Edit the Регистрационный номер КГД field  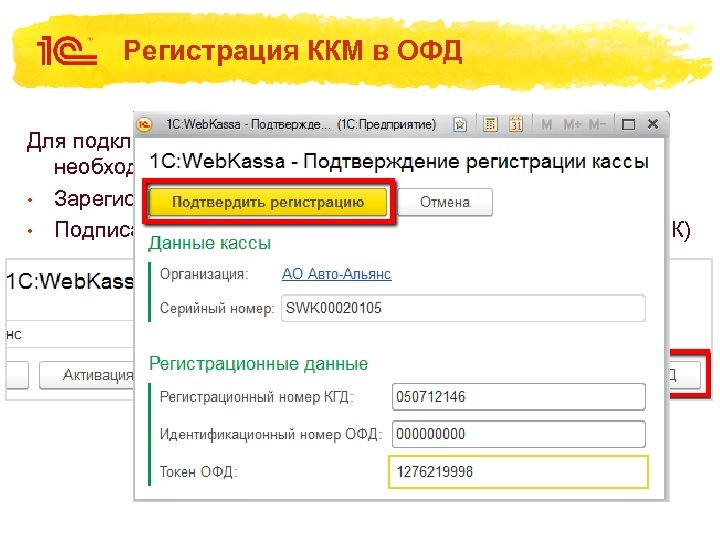click(519, 396)
